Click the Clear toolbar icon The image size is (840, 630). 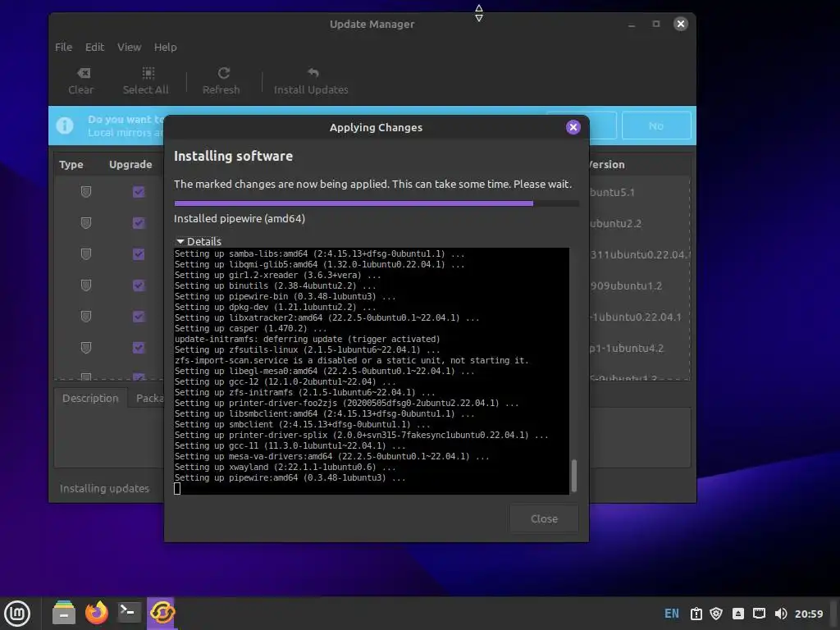(84, 73)
